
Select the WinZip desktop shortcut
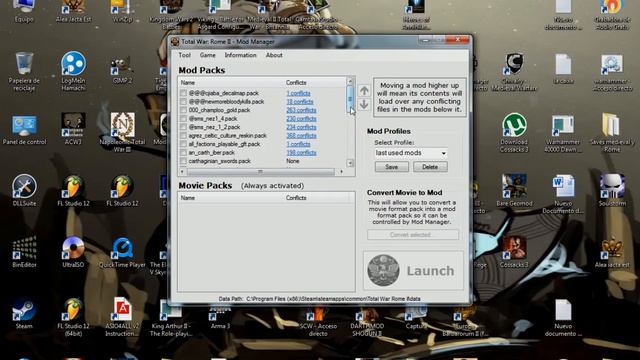(x=122, y=11)
